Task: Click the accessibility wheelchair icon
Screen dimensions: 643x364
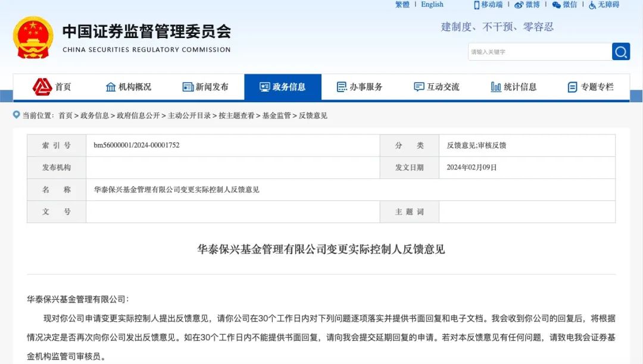Action: pos(592,5)
